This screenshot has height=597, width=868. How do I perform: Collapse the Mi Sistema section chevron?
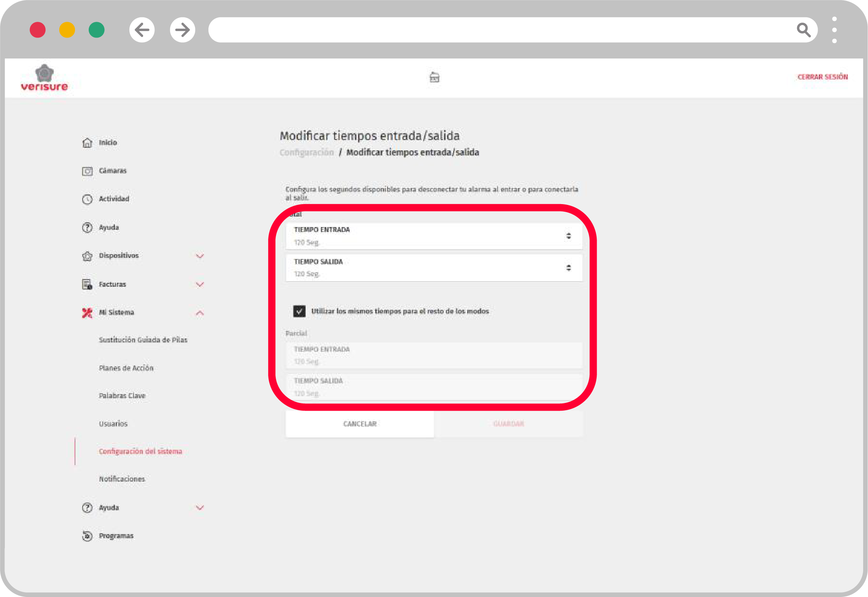pos(200,313)
